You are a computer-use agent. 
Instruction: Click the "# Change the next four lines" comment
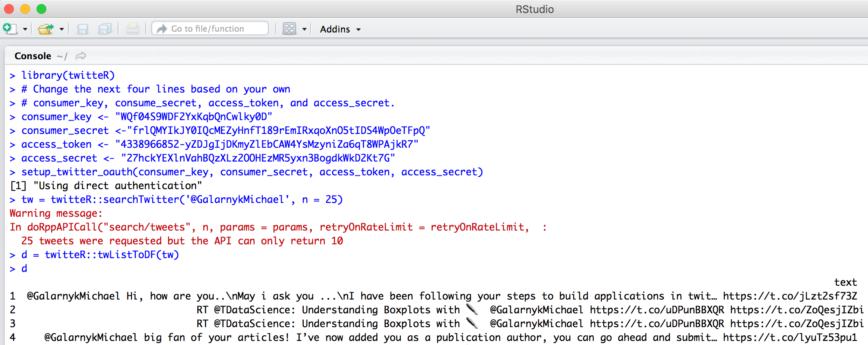pos(150,89)
